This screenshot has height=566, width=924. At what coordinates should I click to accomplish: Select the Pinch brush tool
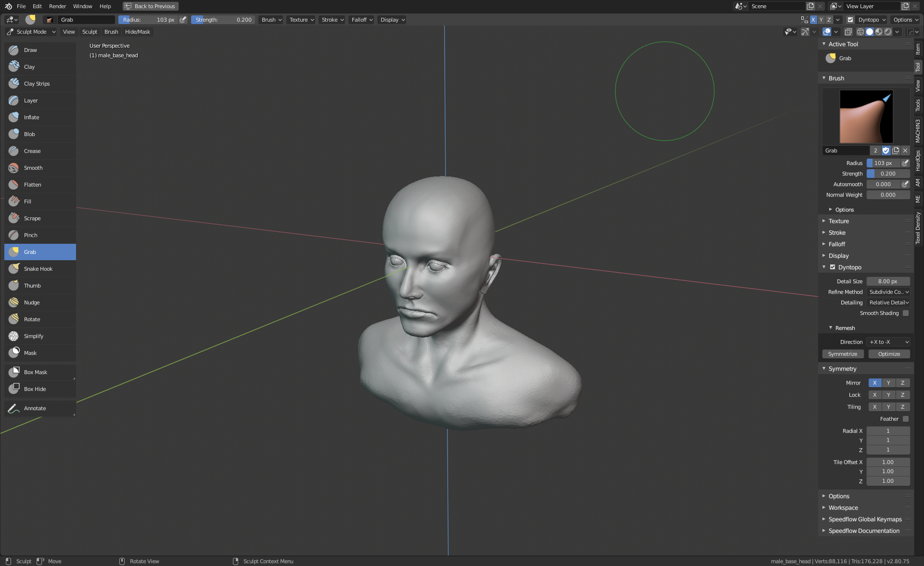tap(30, 235)
